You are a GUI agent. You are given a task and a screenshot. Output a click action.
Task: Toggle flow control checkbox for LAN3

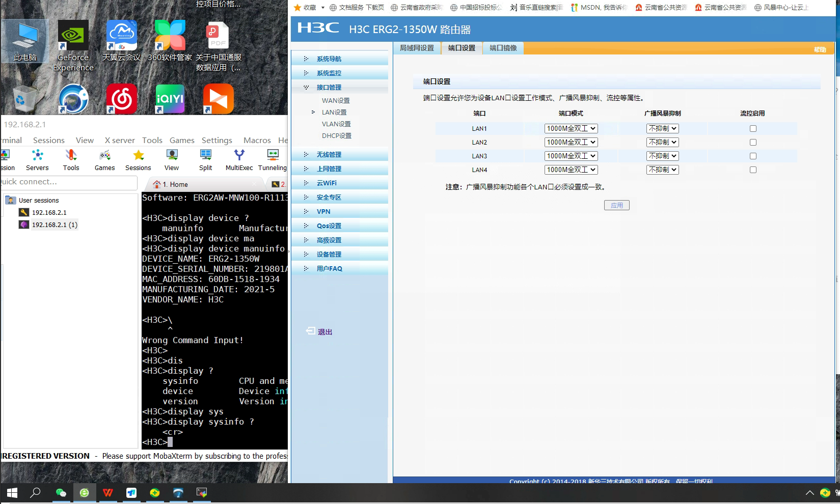(753, 156)
